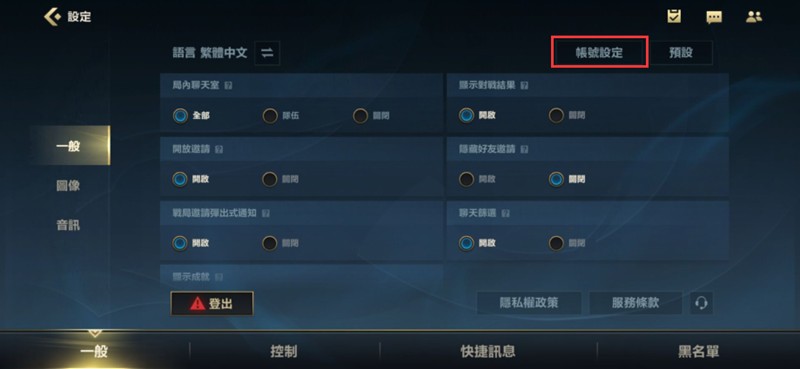Click the 預設 reset button
800x369 pixels.
click(x=681, y=52)
